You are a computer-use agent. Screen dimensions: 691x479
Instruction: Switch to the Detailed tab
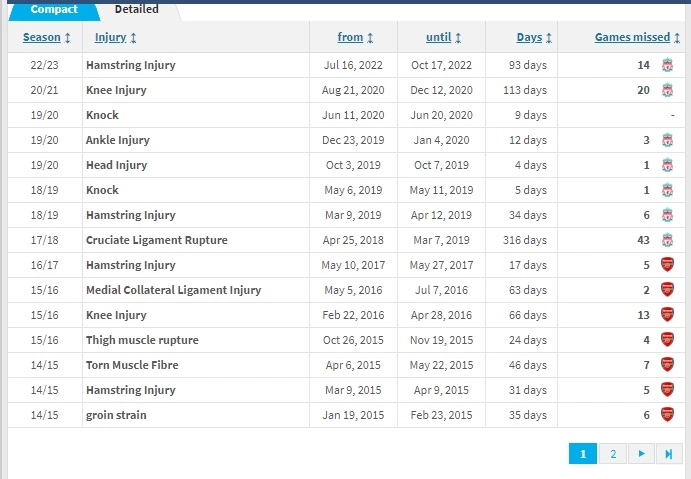[136, 10]
